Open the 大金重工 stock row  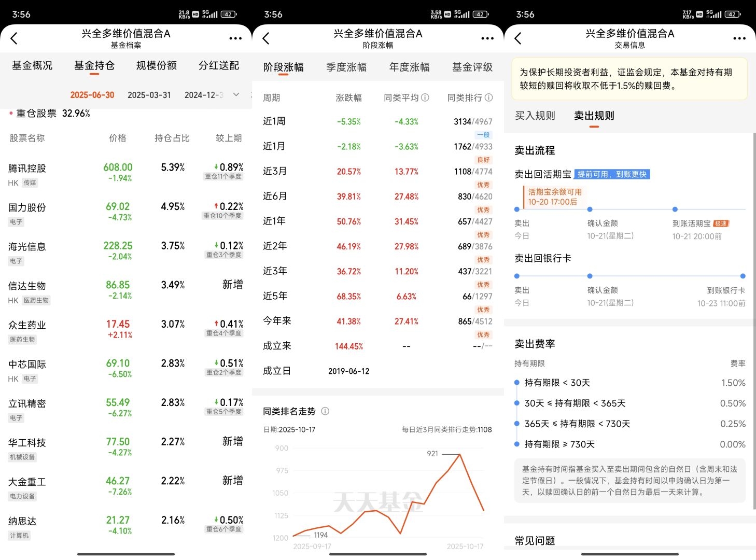click(x=126, y=488)
